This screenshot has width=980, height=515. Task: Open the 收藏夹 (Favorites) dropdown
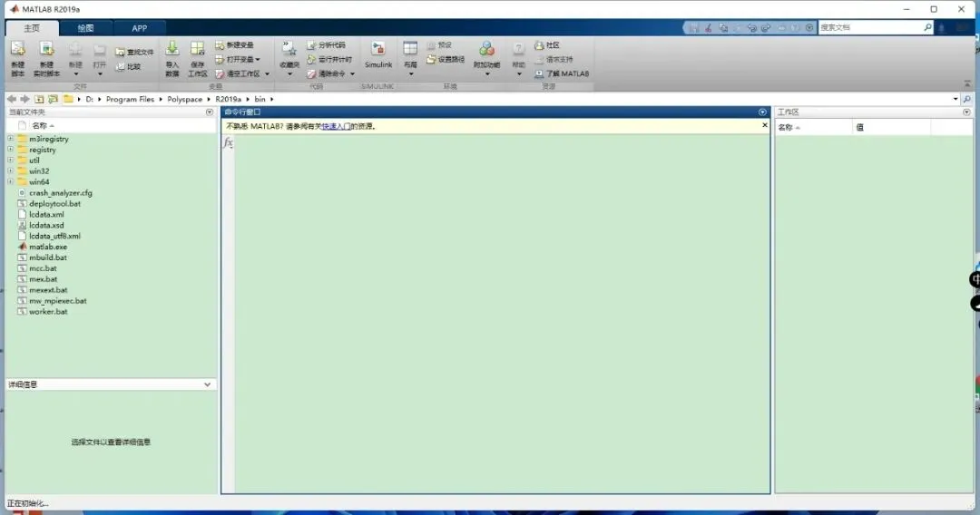coord(289,73)
